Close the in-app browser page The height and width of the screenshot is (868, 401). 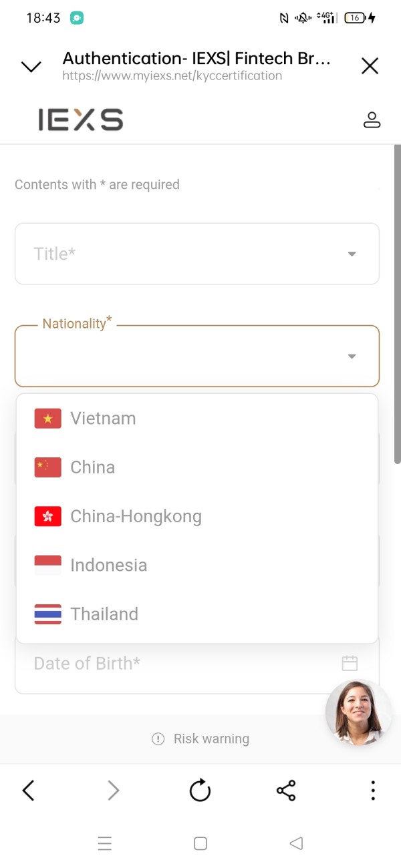(370, 65)
